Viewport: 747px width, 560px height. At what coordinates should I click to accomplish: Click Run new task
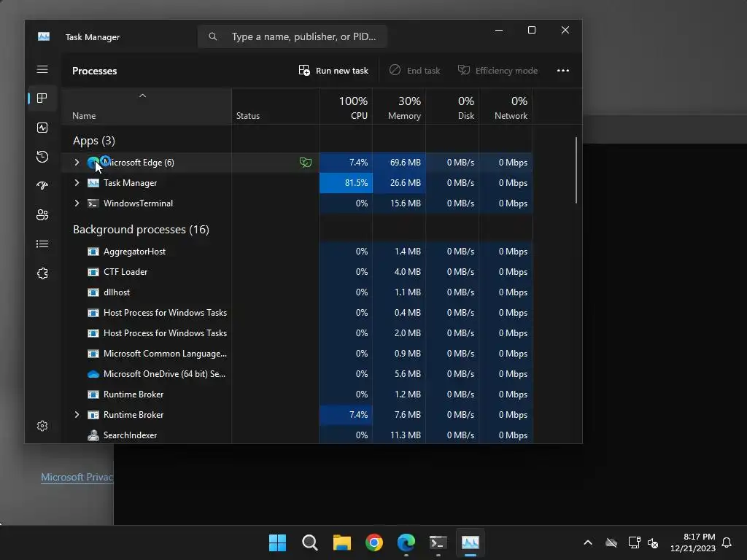pyautogui.click(x=333, y=71)
